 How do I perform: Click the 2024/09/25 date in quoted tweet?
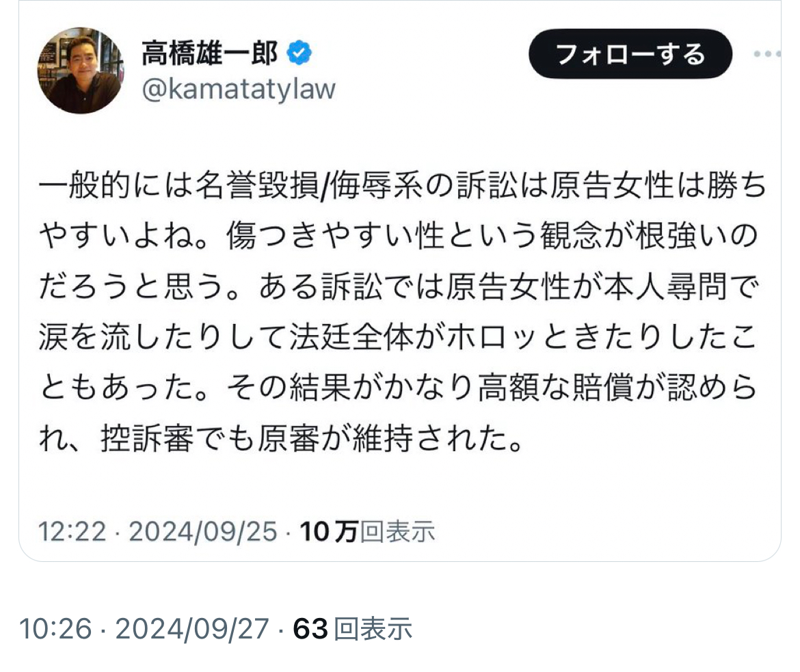[x=202, y=532]
